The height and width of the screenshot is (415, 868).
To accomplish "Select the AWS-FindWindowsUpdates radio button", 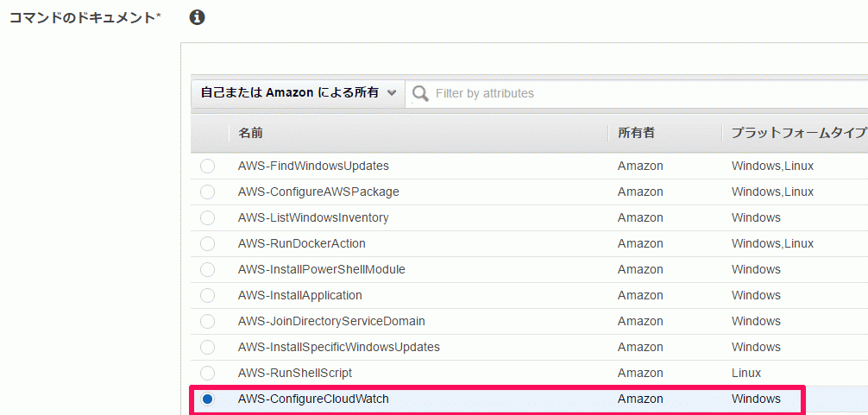I will tap(207, 166).
